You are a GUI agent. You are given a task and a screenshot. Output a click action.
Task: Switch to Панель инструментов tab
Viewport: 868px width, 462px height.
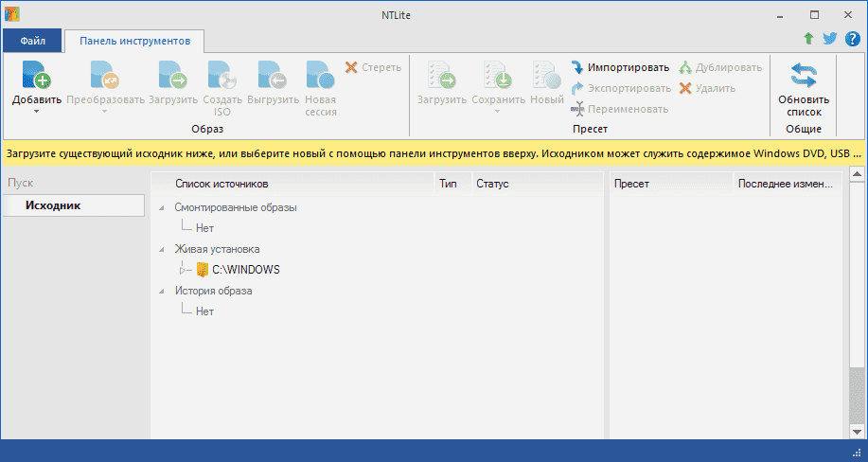tap(134, 41)
